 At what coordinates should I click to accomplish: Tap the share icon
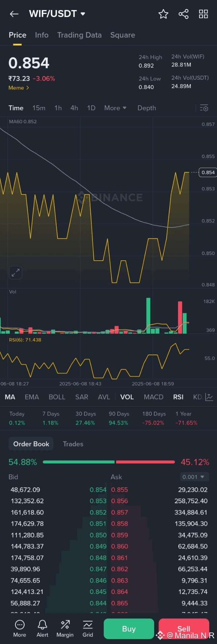(x=183, y=14)
